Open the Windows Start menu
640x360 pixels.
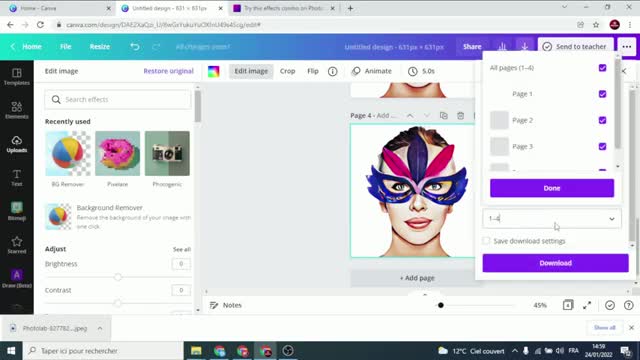coord(11,351)
